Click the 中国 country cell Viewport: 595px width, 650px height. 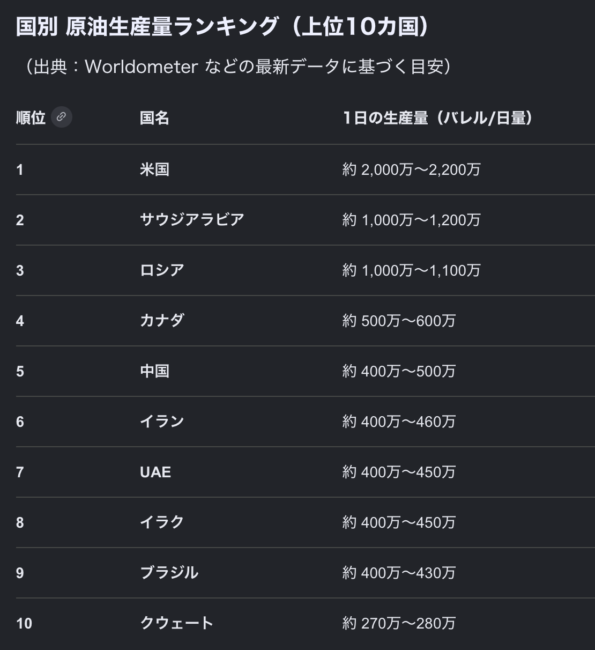[154, 371]
